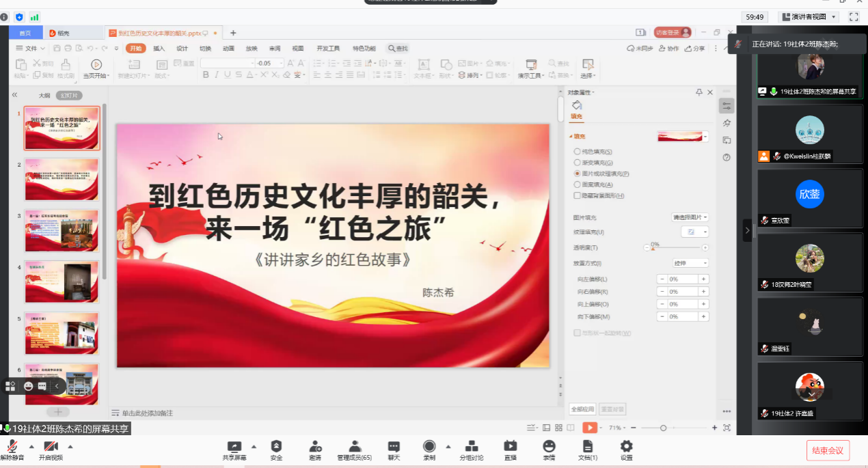Click the 当页开始 slideshow play icon
Screen dimensions: 868x468
click(96, 64)
